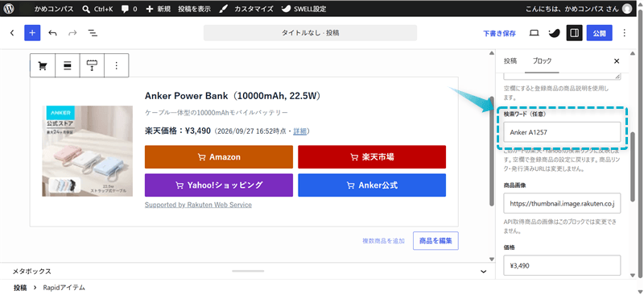Viewport: 644px width, 295px height.
Task: Click the user avatar in the admin bar
Action: click(627, 9)
